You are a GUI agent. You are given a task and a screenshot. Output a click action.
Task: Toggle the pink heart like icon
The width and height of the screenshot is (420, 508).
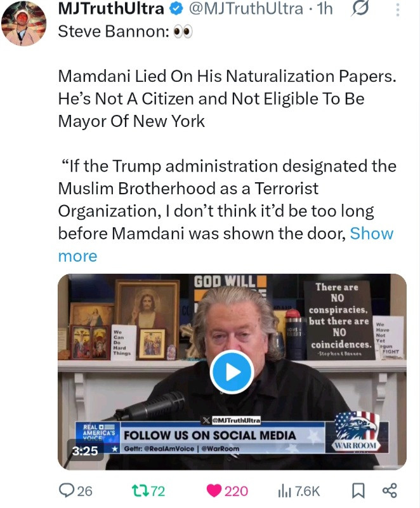click(214, 491)
